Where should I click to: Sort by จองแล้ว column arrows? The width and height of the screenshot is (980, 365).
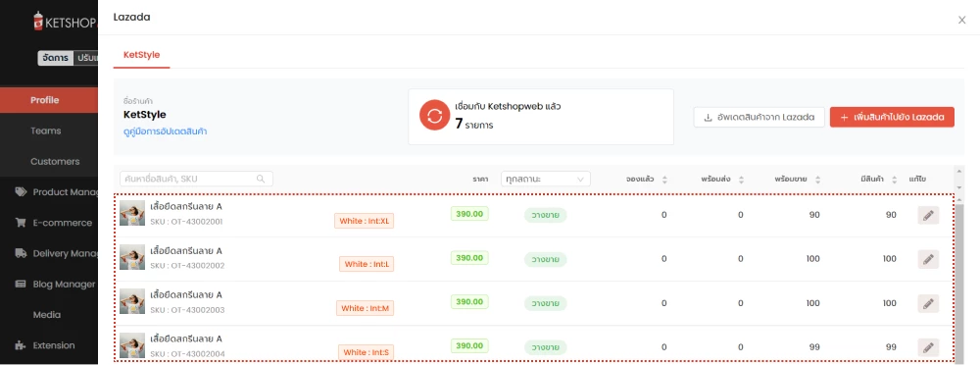pos(664,180)
